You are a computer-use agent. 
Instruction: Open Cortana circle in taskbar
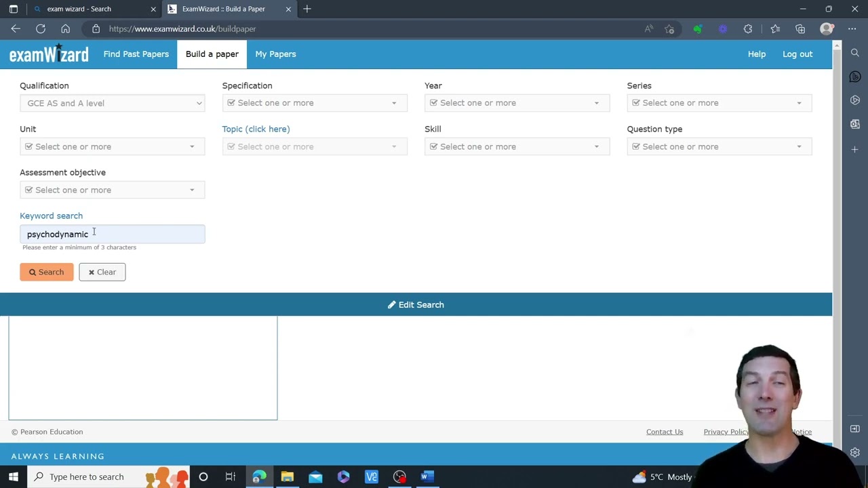click(203, 477)
